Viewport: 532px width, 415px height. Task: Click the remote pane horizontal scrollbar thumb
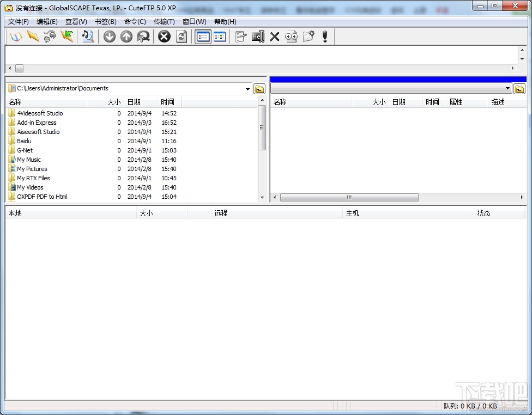tap(349, 197)
